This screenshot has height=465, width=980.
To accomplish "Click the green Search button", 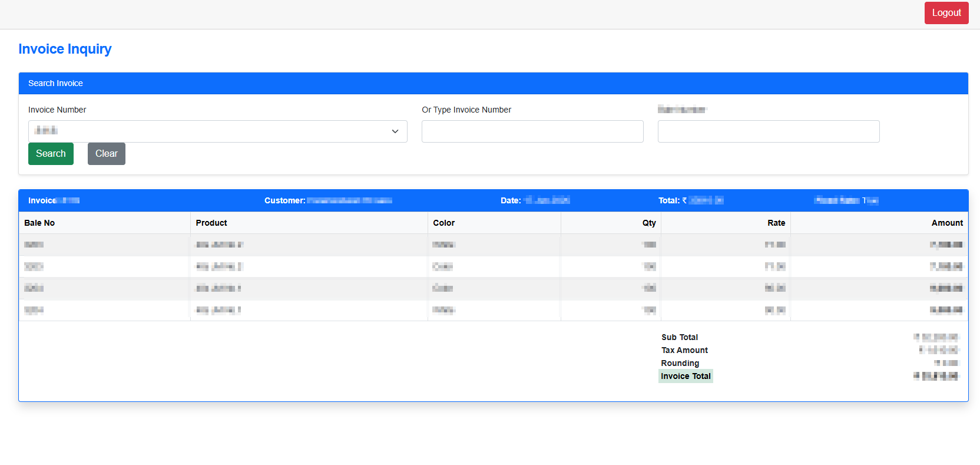I will click(51, 154).
